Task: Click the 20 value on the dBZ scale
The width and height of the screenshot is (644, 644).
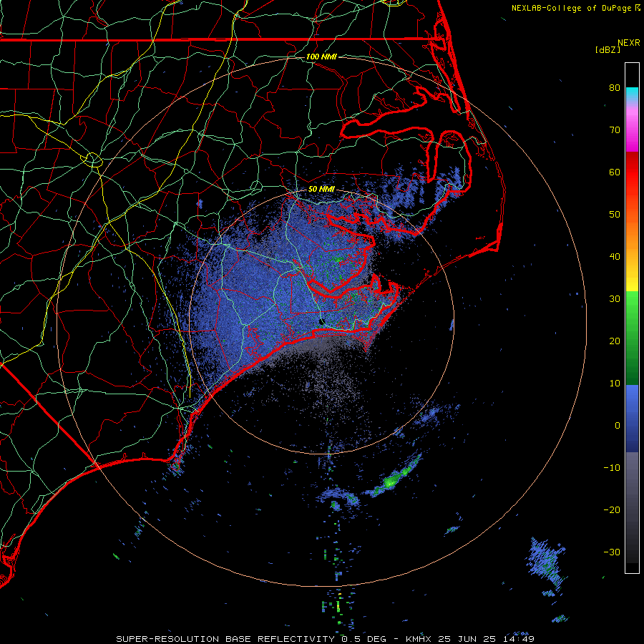Action: point(615,341)
